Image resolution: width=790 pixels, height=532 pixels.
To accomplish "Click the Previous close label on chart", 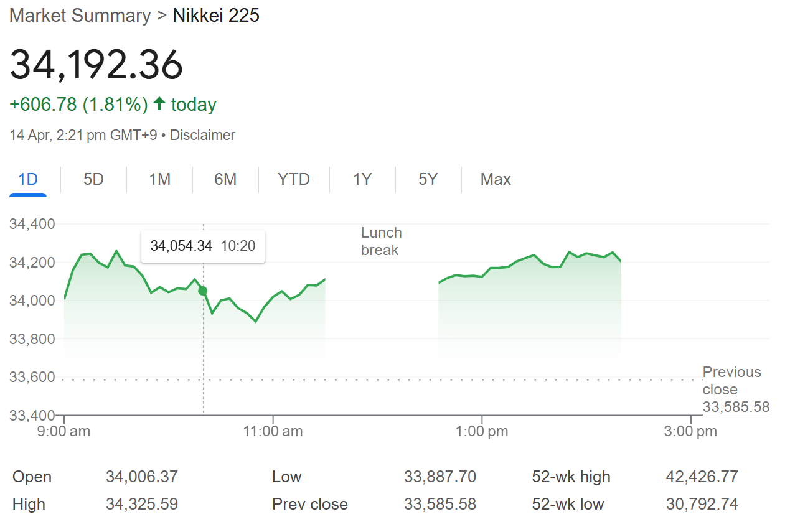I will coord(732,381).
